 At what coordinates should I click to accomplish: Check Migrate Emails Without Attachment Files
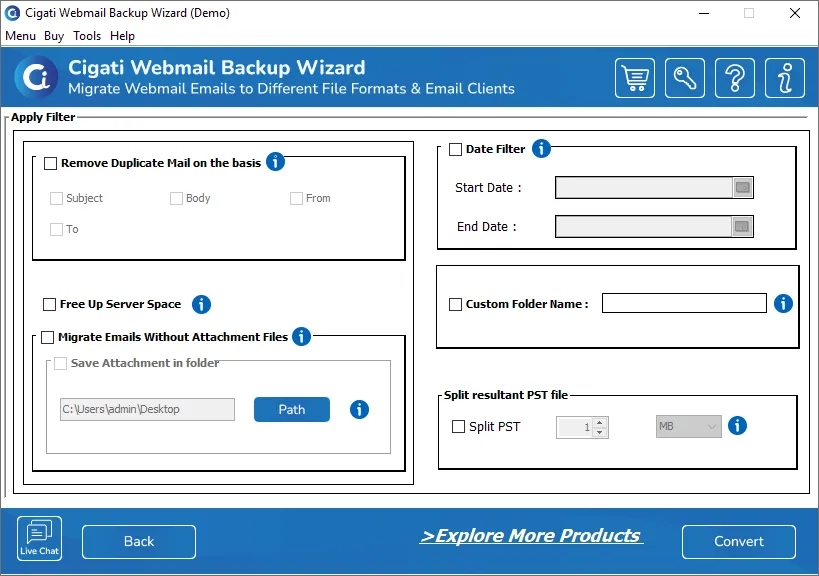(48, 337)
